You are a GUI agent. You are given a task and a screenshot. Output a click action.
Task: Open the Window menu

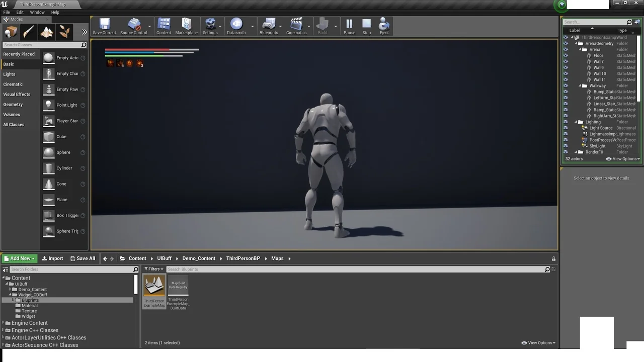pyautogui.click(x=37, y=12)
